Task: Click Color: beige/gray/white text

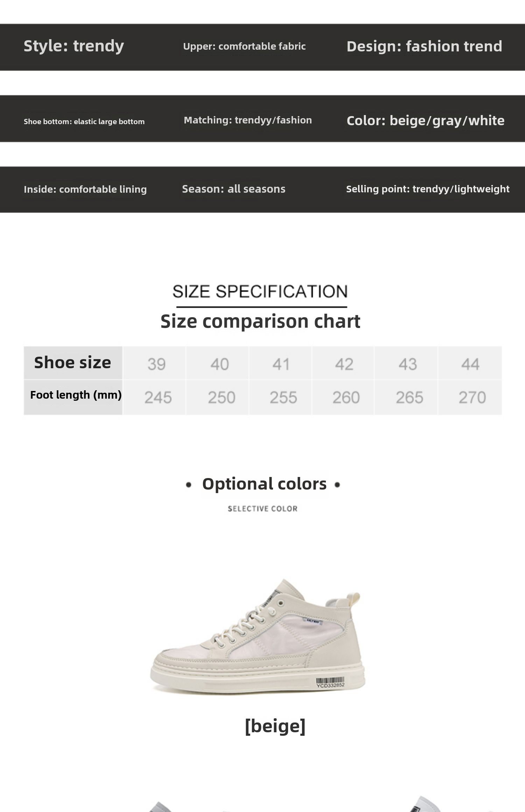Action: 425,120
